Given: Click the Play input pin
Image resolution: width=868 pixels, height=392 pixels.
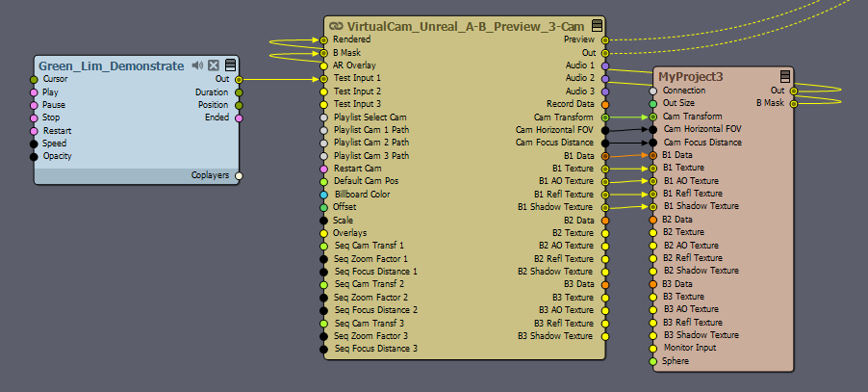Looking at the screenshot, I should tap(34, 92).
